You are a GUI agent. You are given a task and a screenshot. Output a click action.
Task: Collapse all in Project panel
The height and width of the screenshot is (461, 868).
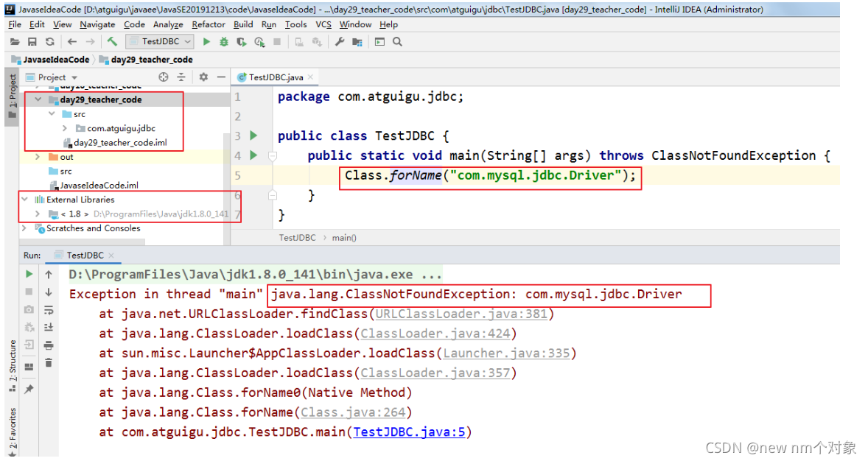181,77
